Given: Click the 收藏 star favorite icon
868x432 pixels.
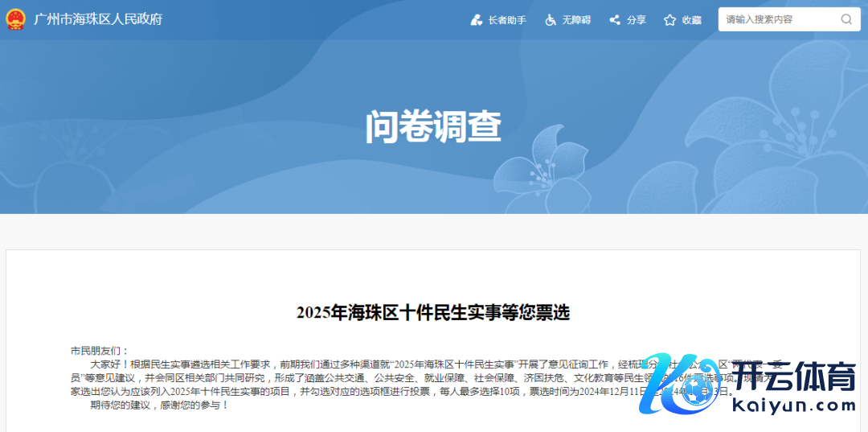Looking at the screenshot, I should (669, 20).
